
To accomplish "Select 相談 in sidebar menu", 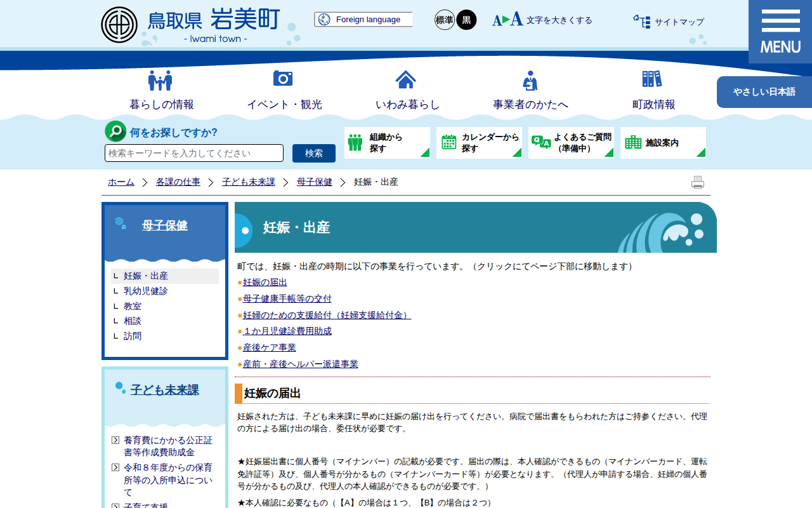I will [133, 321].
